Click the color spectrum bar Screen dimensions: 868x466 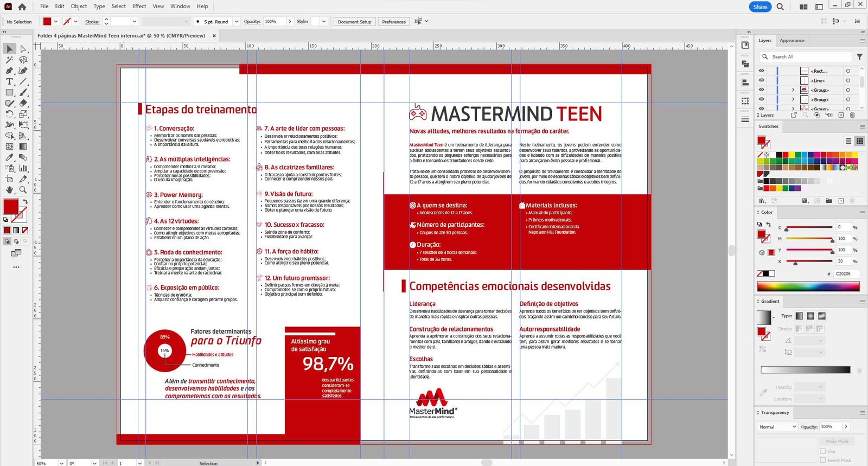coord(808,286)
